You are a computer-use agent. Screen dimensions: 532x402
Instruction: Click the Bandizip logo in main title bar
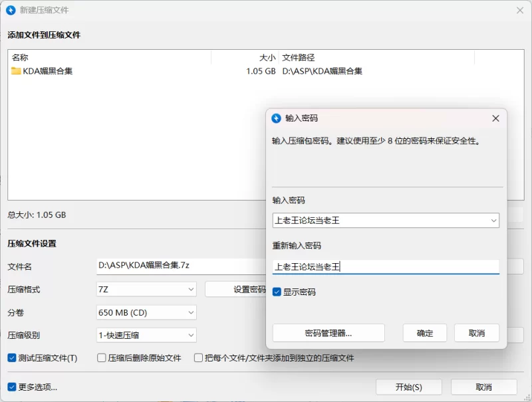tap(11, 10)
